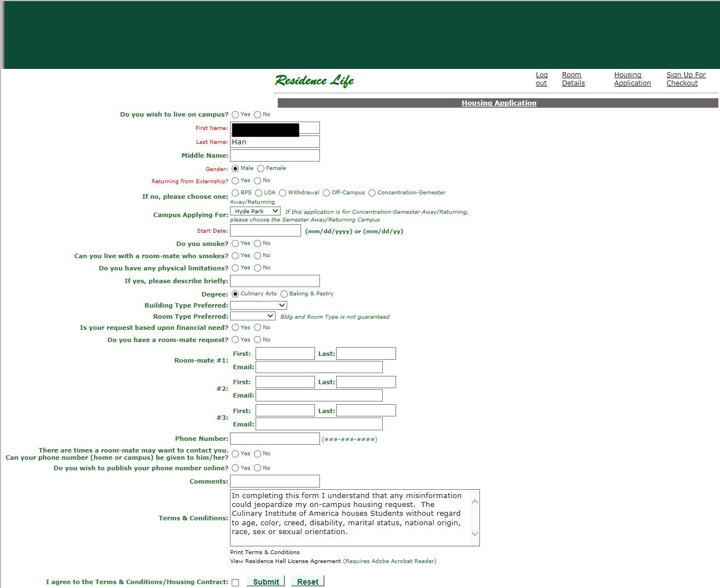
Task: Focus the Comments field
Action: coord(275,481)
